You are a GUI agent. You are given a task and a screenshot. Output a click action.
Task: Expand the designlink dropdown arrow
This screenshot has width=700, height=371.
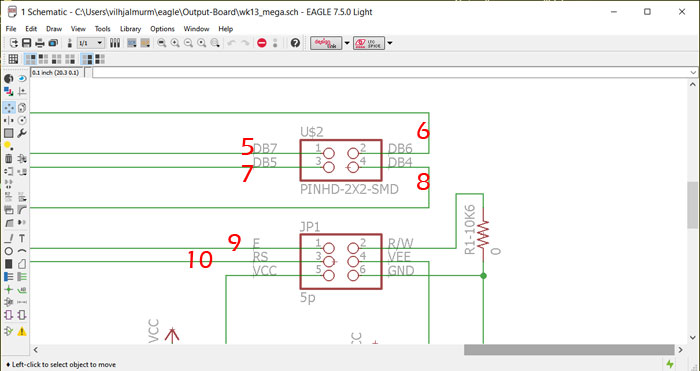coord(347,43)
